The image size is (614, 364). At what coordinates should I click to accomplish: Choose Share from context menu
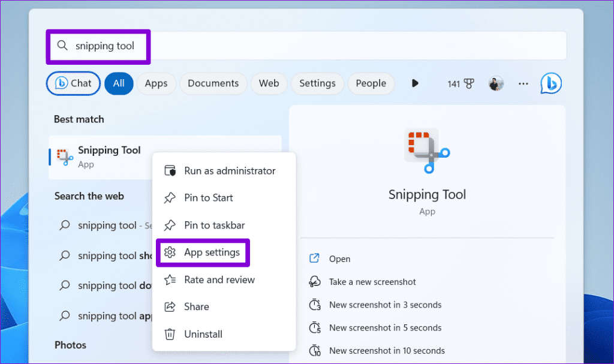coord(224,307)
